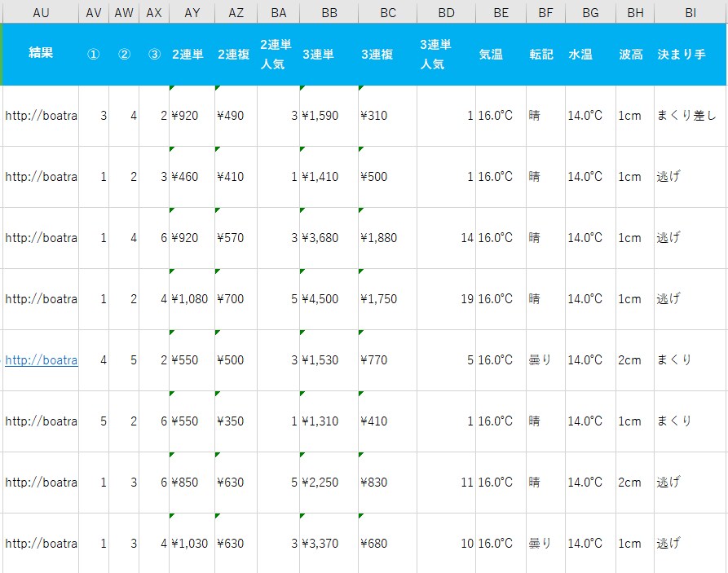Select the BE column header
This screenshot has height=573, width=728.
click(501, 12)
